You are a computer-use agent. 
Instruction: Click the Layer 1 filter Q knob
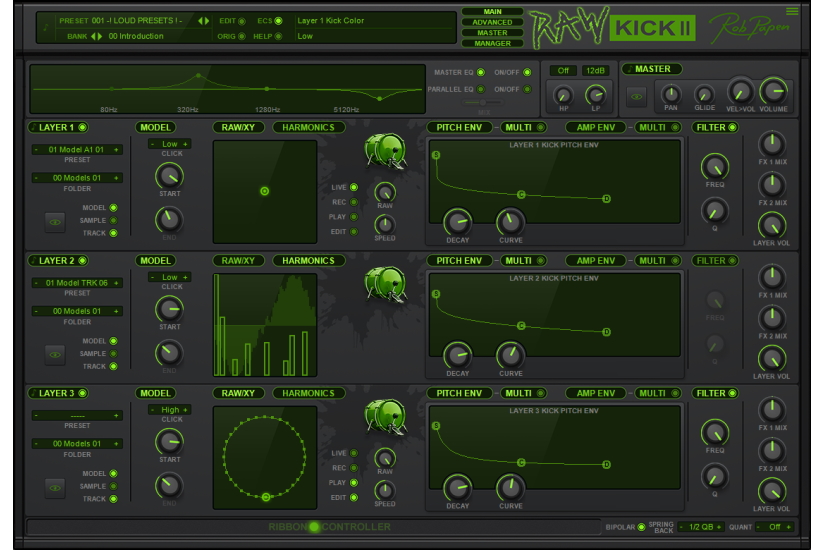click(715, 211)
